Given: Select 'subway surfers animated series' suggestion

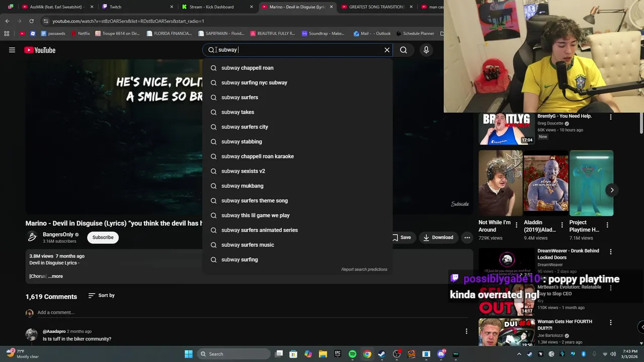Looking at the screenshot, I should click(297, 230).
